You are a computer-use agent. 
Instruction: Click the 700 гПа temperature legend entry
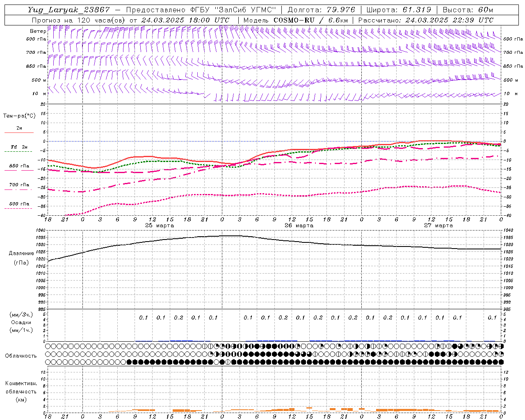coord(19,186)
